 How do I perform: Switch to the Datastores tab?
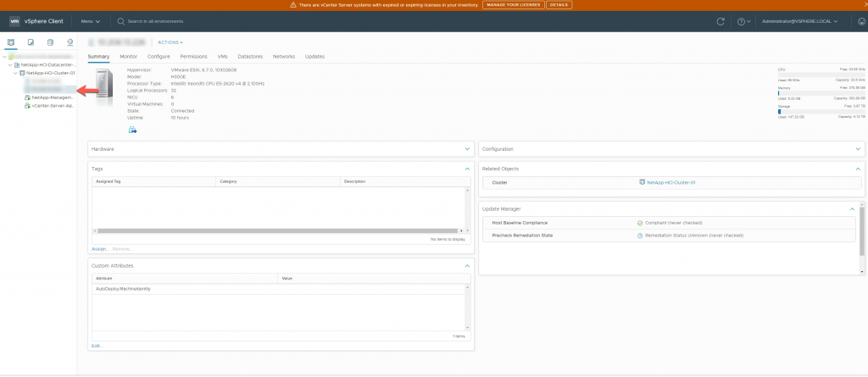tap(250, 57)
